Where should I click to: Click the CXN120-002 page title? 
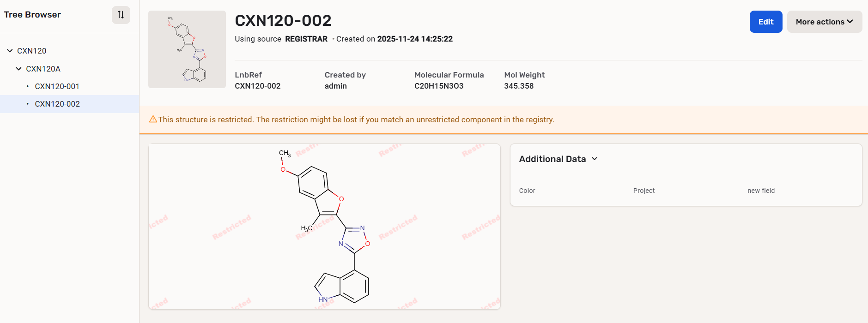pos(283,21)
